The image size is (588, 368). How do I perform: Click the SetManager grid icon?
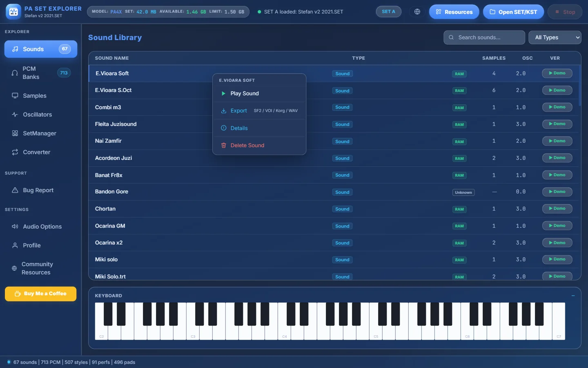point(15,133)
